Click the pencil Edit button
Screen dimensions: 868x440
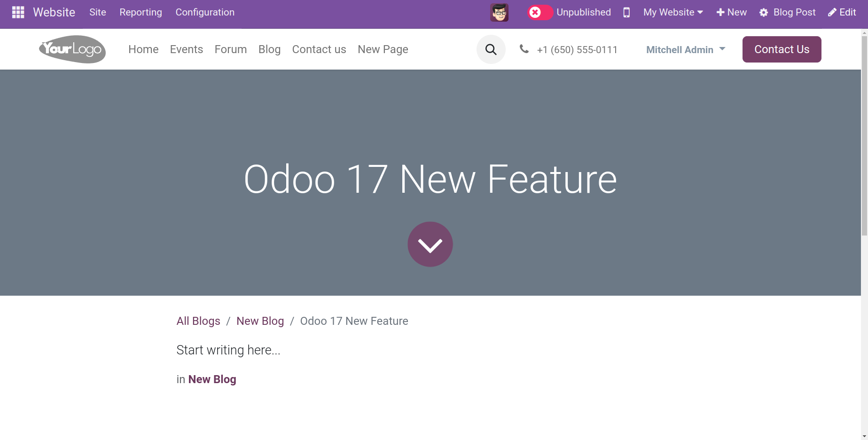coord(842,12)
